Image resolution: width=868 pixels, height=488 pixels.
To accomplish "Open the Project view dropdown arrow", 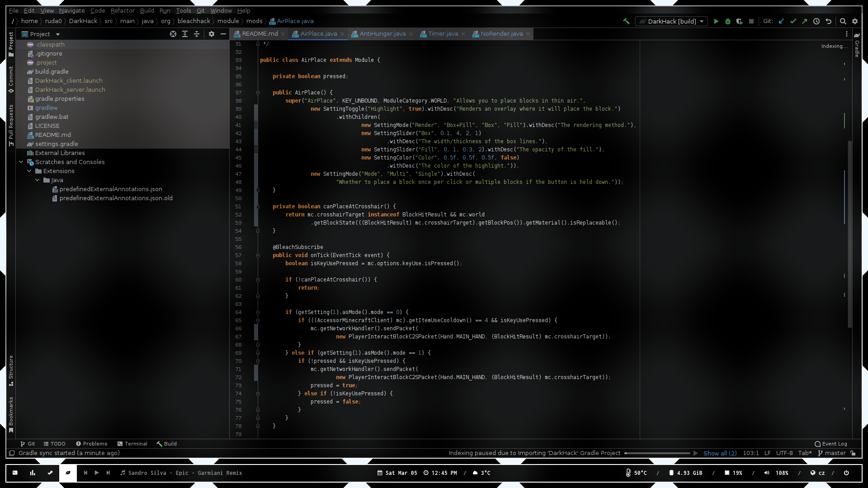I will pos(58,34).
